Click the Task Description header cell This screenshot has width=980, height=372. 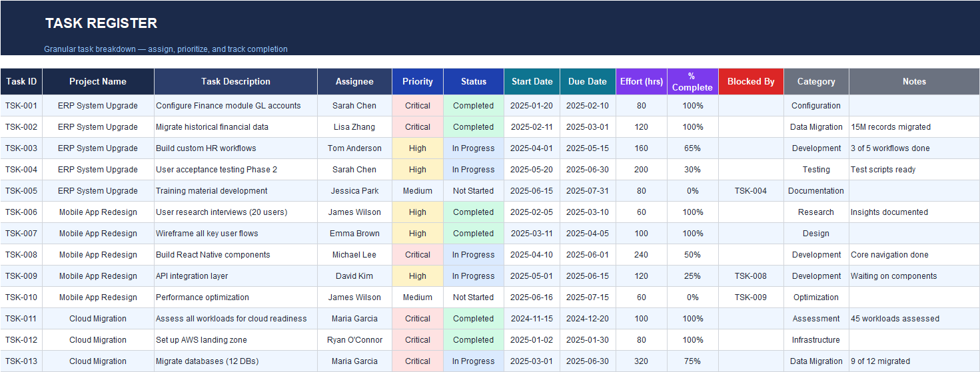click(x=236, y=81)
